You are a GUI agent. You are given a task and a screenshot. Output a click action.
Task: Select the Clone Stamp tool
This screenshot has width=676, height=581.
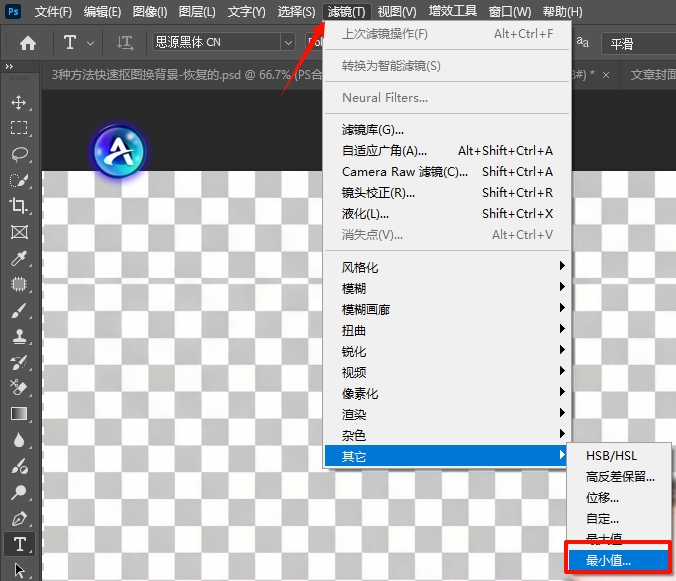[x=19, y=336]
